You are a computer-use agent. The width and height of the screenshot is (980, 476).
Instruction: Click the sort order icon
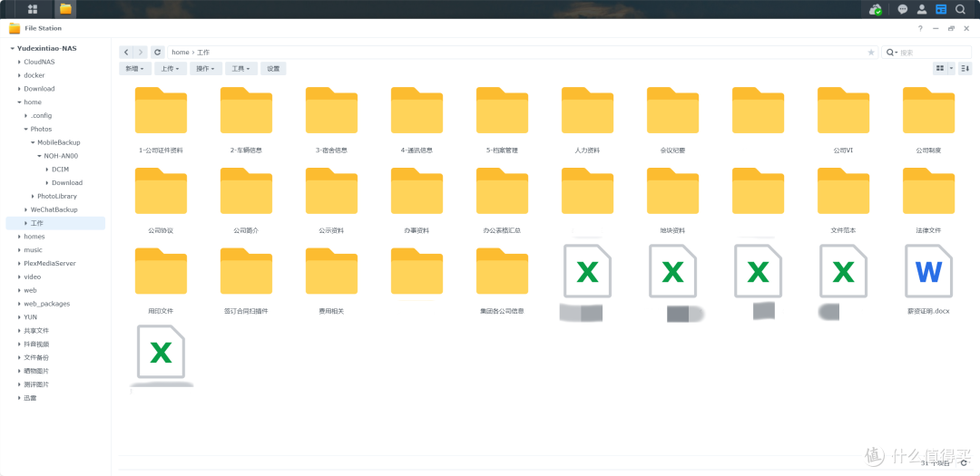(965, 68)
